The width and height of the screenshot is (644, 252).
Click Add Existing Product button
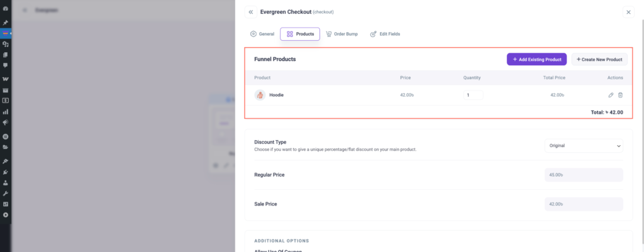[x=537, y=59]
